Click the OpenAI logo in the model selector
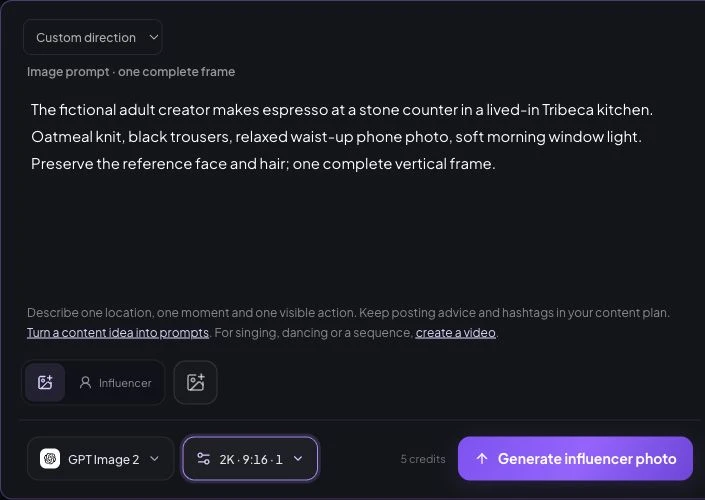The image size is (705, 500). 50,459
